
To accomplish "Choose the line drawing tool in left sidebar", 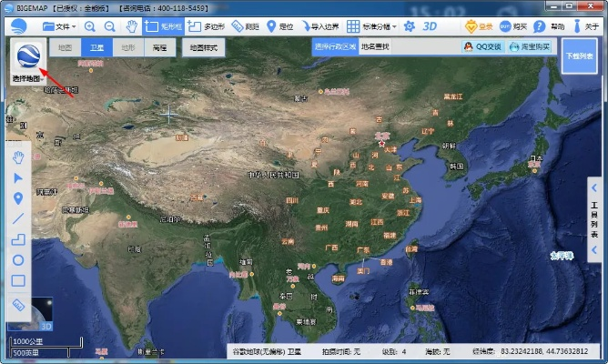I will tap(17, 218).
